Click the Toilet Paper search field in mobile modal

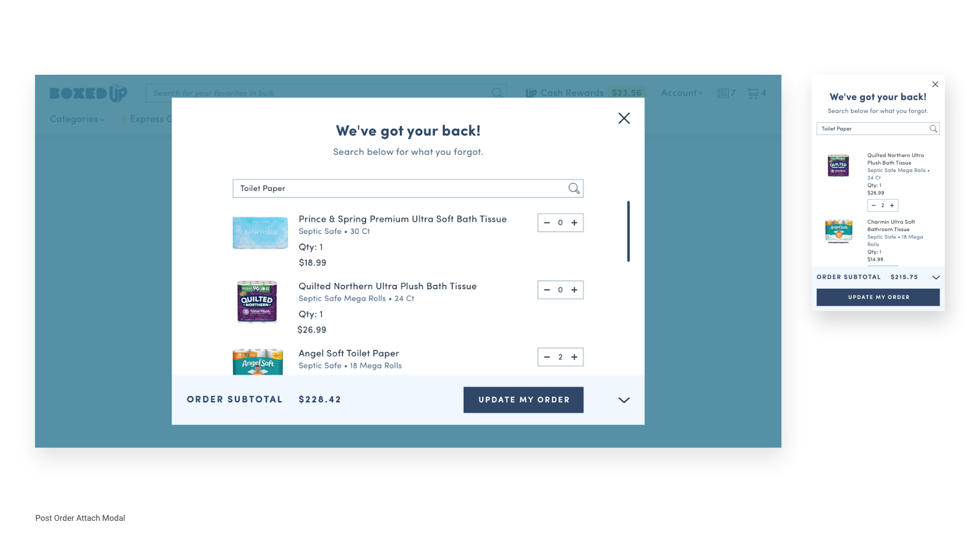tap(878, 129)
